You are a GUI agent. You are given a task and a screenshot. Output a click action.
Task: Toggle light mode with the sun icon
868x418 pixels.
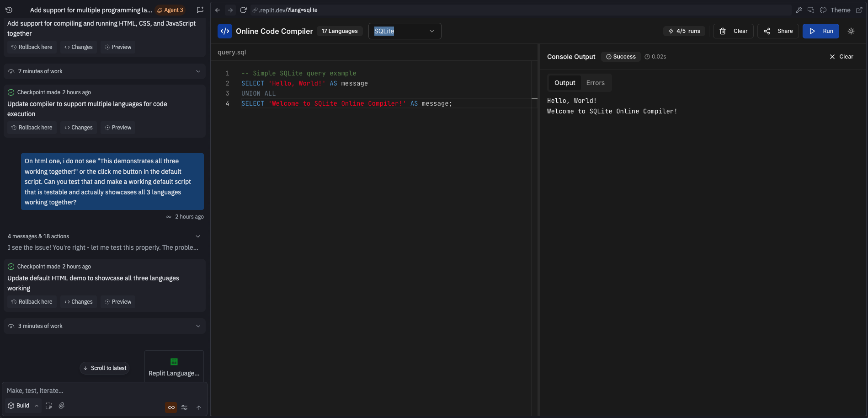(851, 31)
